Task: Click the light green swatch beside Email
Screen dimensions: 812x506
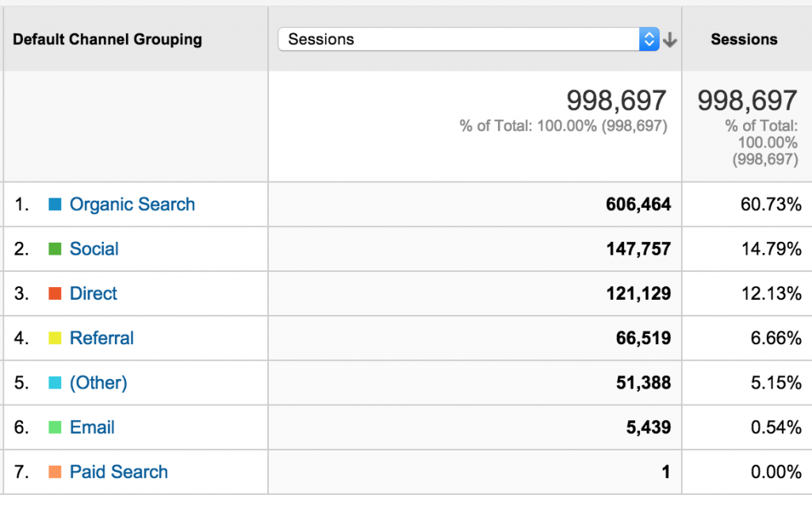Action: (x=56, y=427)
